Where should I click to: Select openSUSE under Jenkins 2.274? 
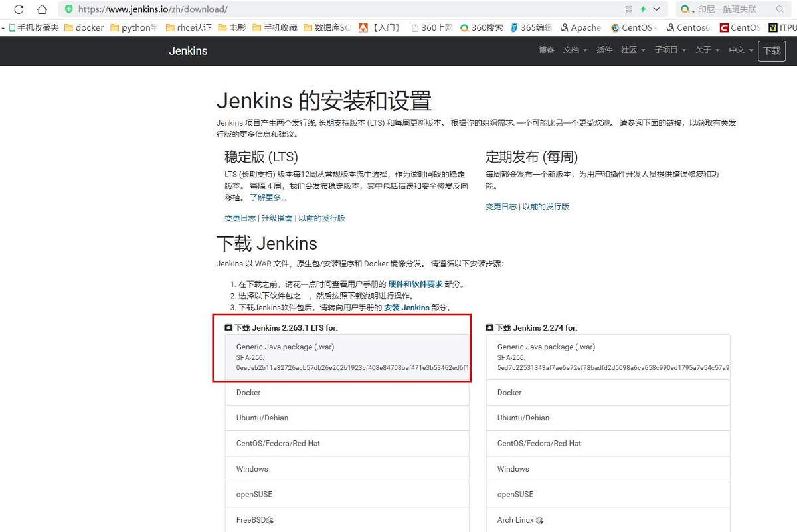(608, 494)
